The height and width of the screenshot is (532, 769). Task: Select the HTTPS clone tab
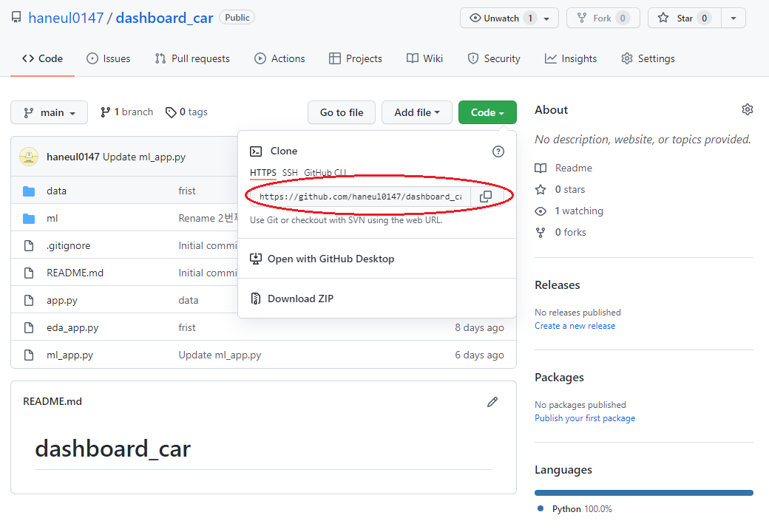pos(263,173)
